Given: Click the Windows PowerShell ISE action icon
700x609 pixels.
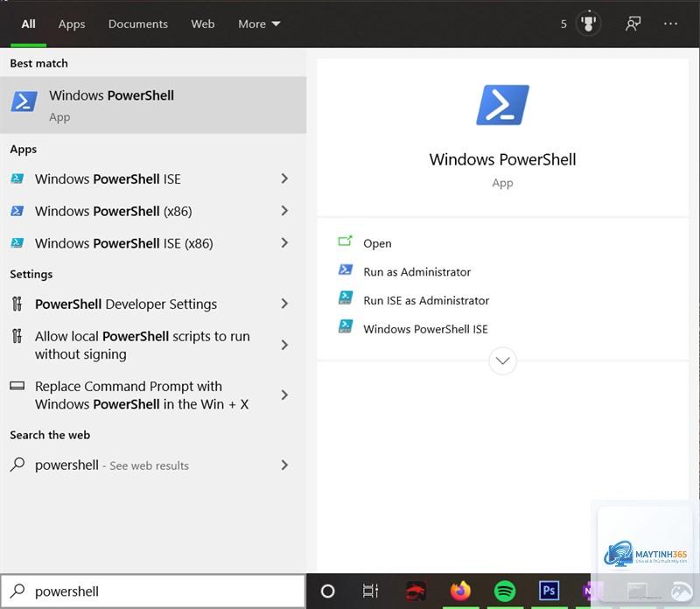Looking at the screenshot, I should coord(346,326).
